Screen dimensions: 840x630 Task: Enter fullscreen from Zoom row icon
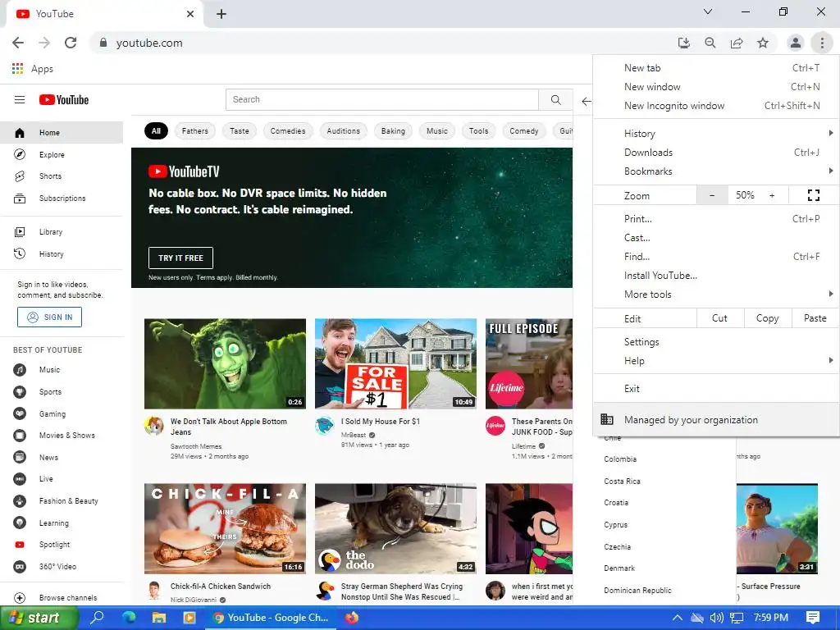point(813,195)
